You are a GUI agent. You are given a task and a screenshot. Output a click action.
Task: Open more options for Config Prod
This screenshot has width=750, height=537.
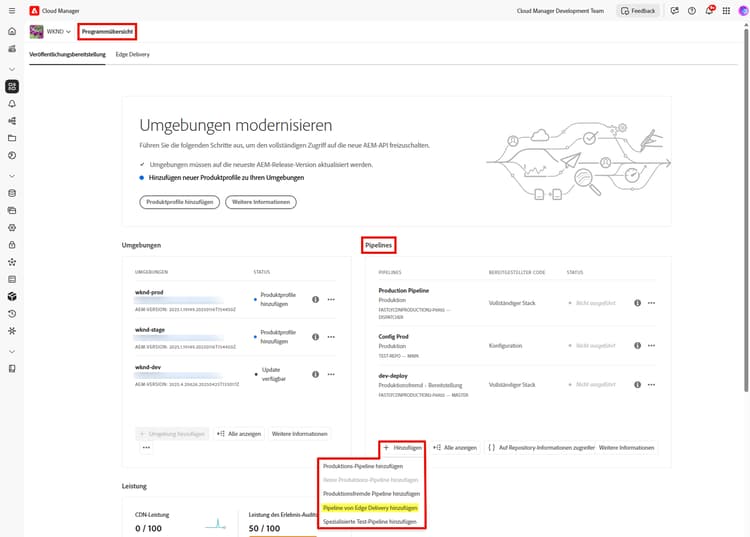pos(651,345)
